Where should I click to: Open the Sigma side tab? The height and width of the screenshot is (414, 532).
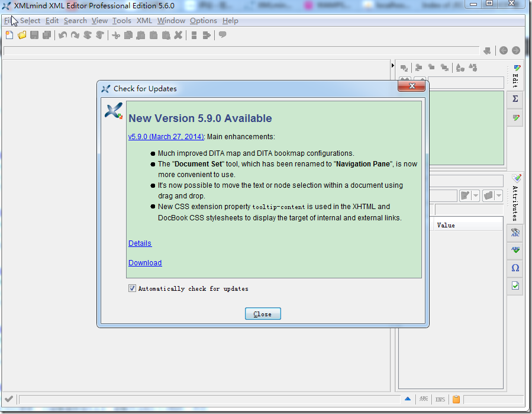515,99
